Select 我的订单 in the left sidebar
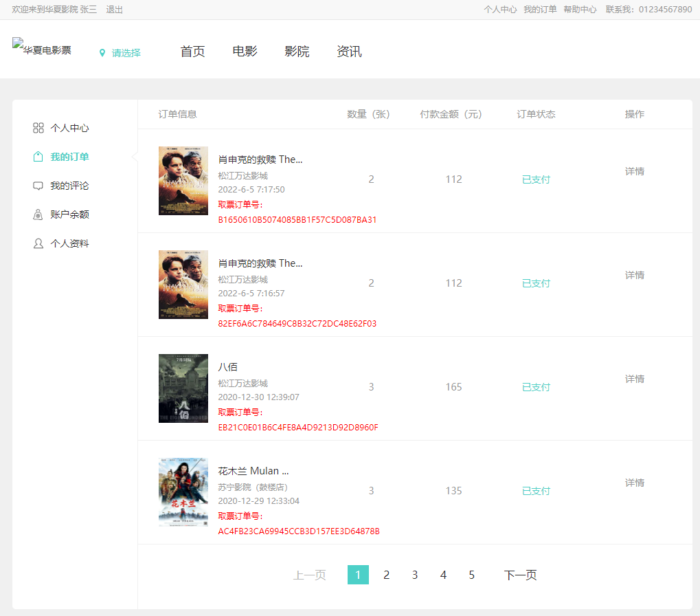This screenshot has height=616, width=700. tap(69, 157)
